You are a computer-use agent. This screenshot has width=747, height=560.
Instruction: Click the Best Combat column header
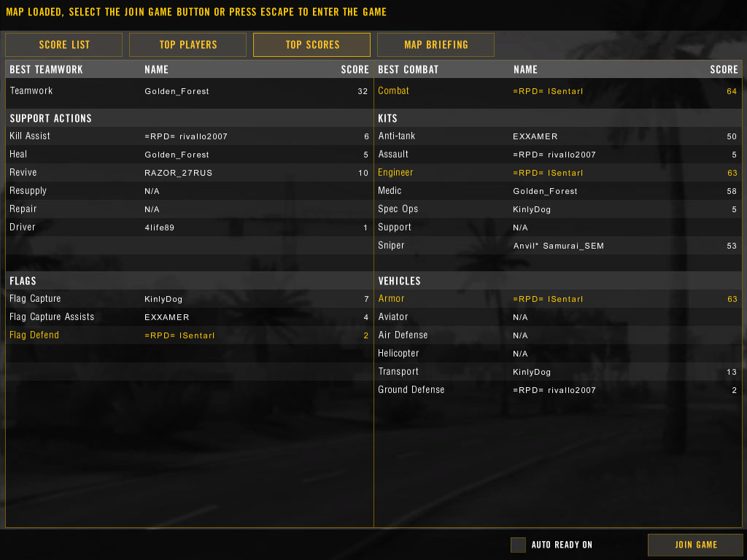[x=409, y=69]
